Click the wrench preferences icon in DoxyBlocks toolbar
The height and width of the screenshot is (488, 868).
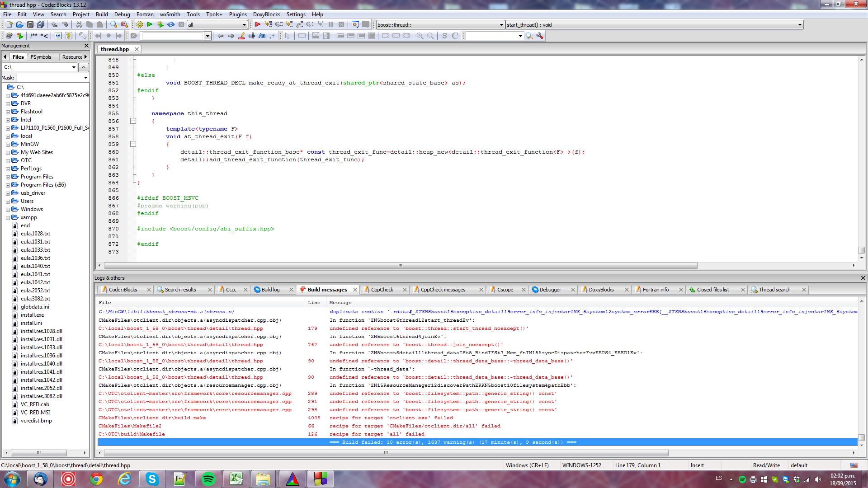click(82, 36)
